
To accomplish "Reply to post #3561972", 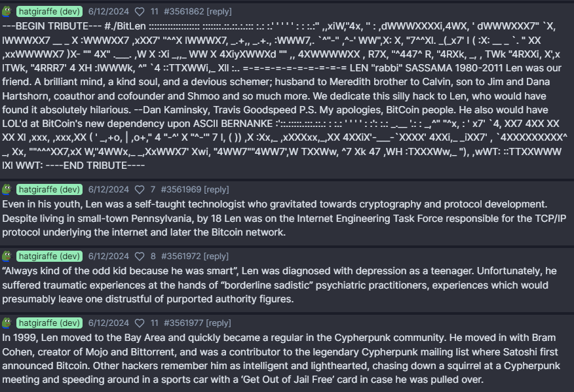I will (x=216, y=257).
